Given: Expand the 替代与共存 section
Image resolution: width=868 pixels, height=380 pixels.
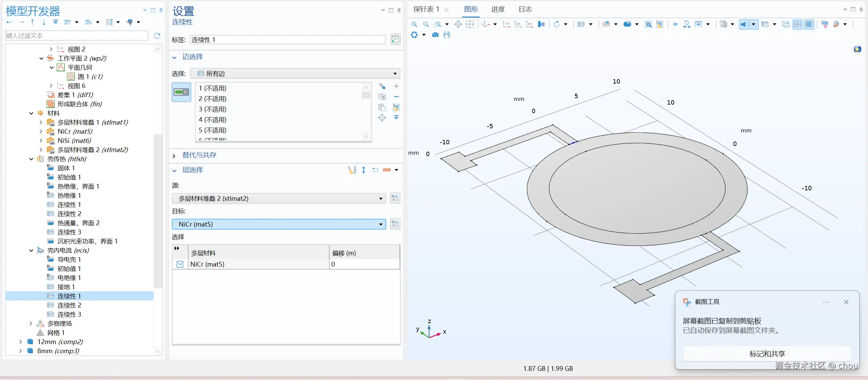Looking at the screenshot, I should pos(174,156).
